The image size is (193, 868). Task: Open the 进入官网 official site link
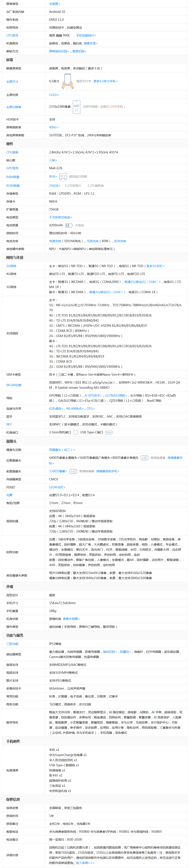[x=85, y=863]
